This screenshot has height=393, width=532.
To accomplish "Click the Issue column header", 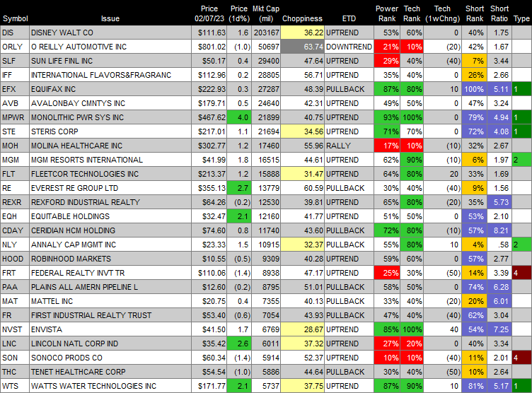I will pos(110,18).
